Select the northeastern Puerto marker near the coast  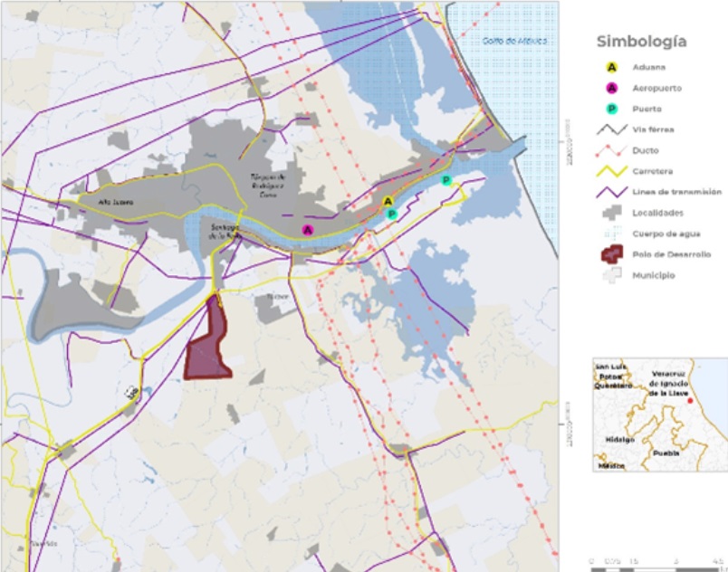[445, 180]
